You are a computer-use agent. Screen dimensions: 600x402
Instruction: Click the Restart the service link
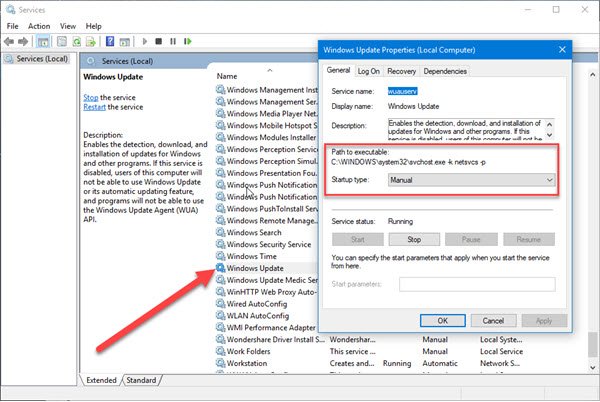pyautogui.click(x=94, y=107)
